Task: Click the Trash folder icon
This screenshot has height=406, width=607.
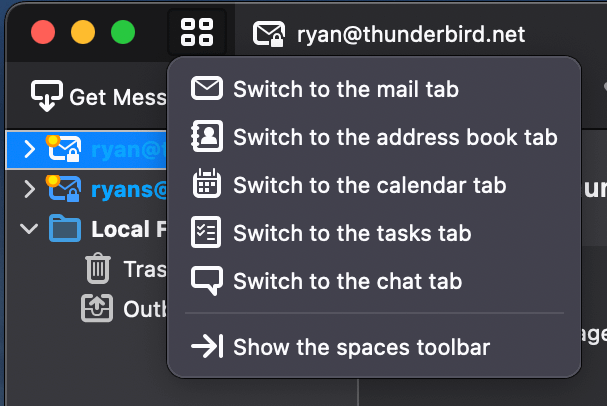Action: tap(98, 268)
